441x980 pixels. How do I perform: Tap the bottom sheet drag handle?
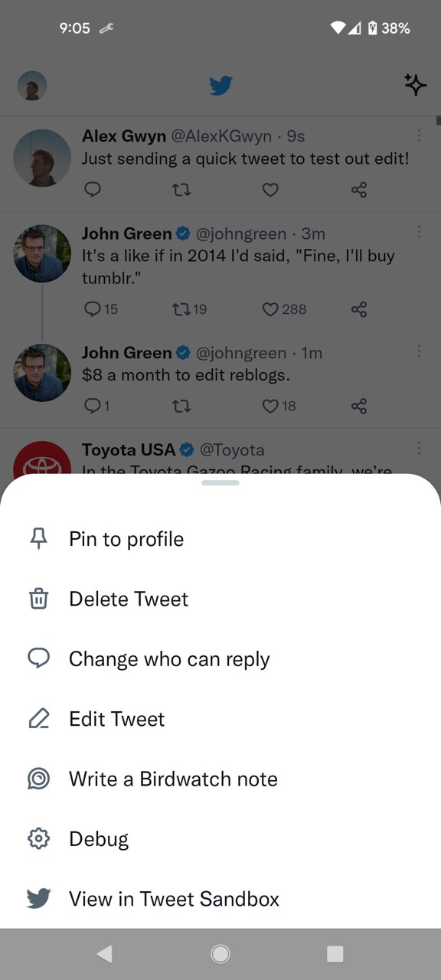click(220, 482)
